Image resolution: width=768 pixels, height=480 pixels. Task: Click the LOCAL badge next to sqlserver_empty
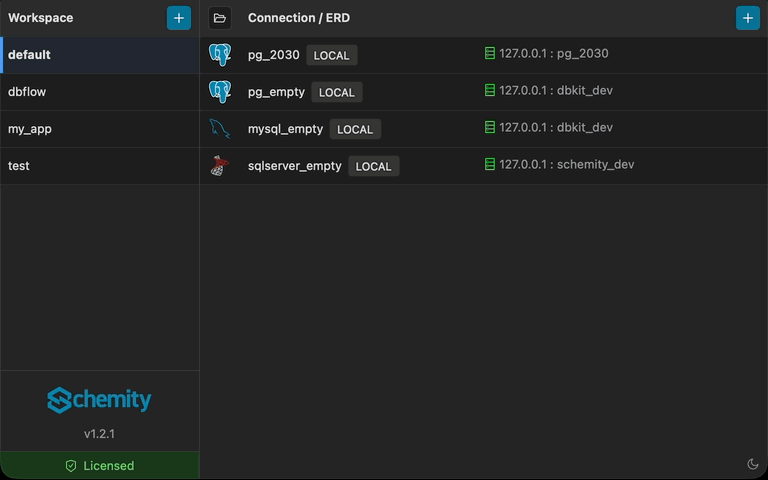(373, 167)
